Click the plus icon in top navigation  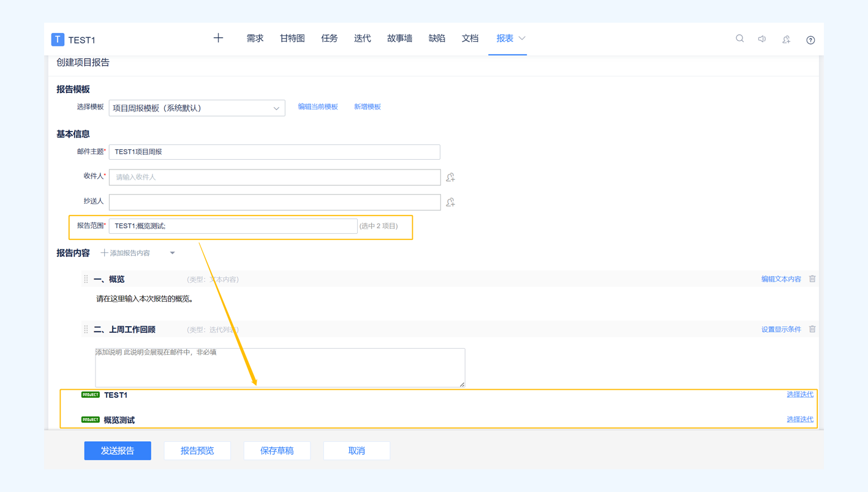pyautogui.click(x=218, y=39)
